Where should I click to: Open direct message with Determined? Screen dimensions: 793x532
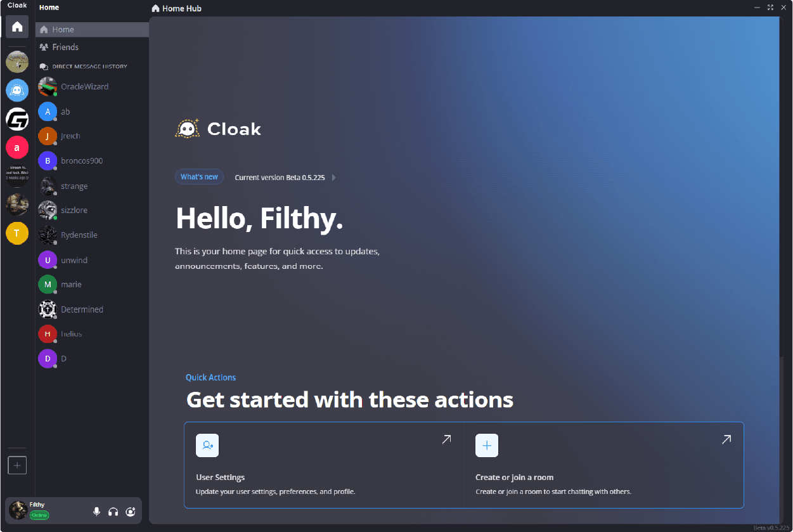(92, 309)
